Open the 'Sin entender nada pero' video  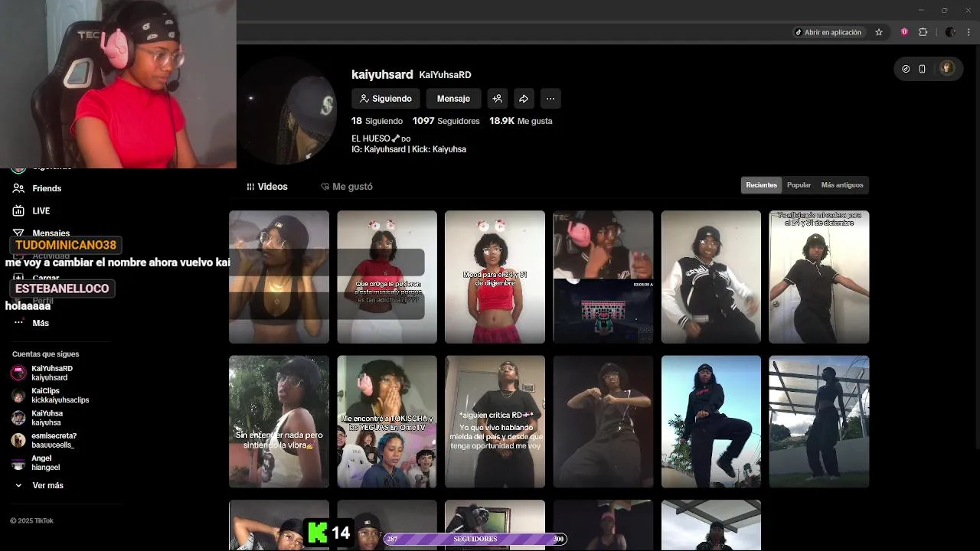click(279, 422)
